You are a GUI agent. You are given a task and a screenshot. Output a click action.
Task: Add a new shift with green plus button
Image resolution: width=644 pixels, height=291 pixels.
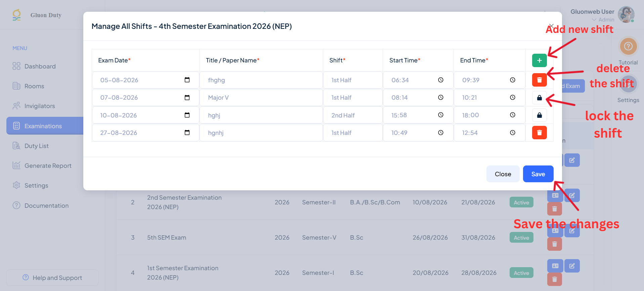point(539,60)
